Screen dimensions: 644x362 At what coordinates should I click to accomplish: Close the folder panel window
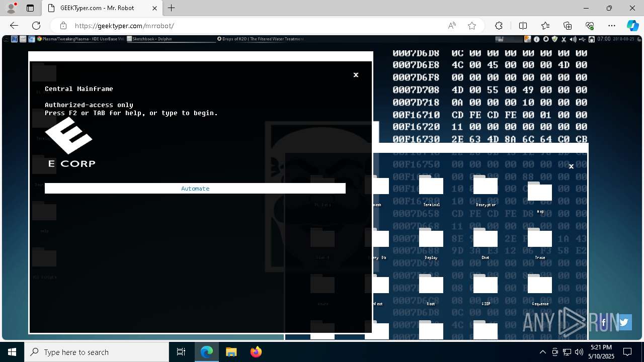point(571,166)
